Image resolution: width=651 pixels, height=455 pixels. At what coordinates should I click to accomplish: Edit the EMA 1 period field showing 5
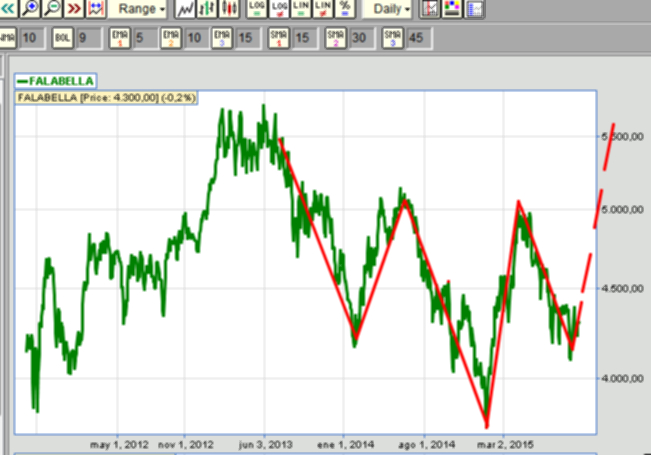145,38
